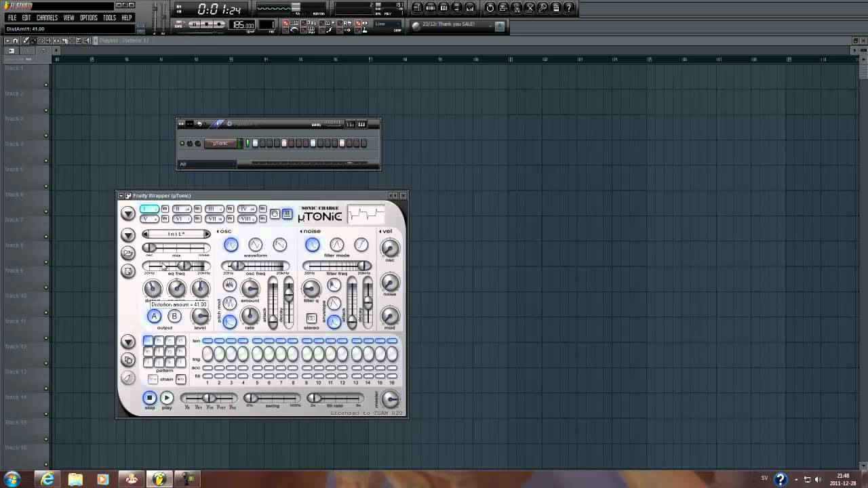Screen dimensions: 868x488
Task: Open the patch dropdown arrow menu
Action: click(127, 235)
